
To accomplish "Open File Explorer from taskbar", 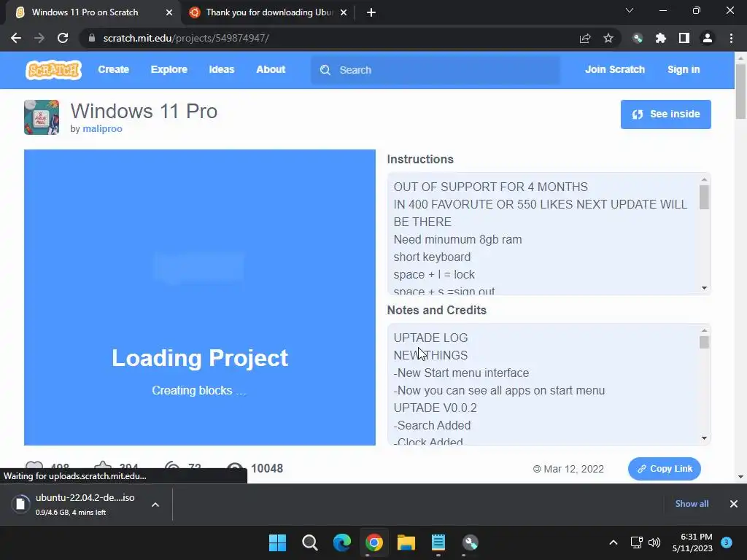I will pos(406,542).
